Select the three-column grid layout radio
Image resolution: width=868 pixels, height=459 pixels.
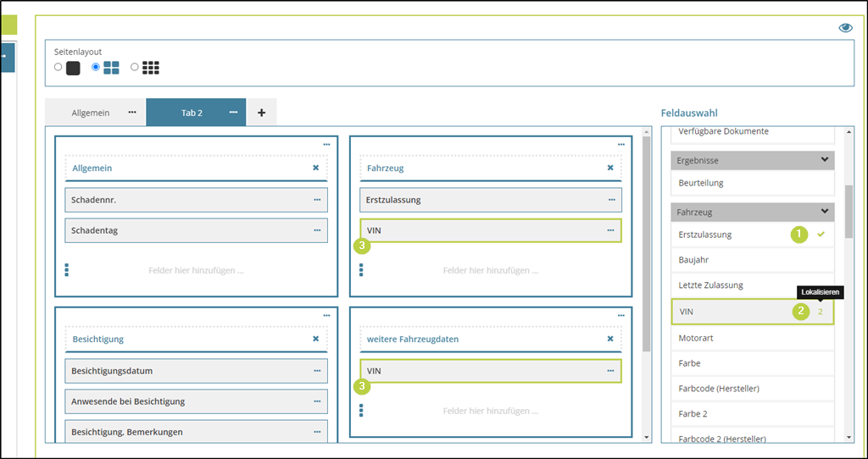134,67
